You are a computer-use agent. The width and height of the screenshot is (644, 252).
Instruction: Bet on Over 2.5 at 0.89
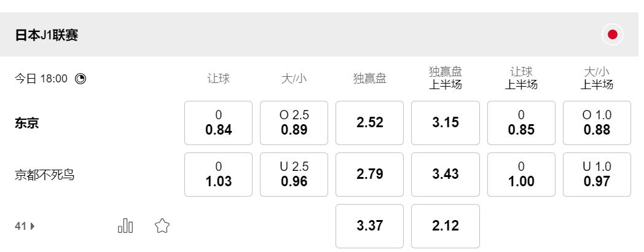tap(294, 123)
